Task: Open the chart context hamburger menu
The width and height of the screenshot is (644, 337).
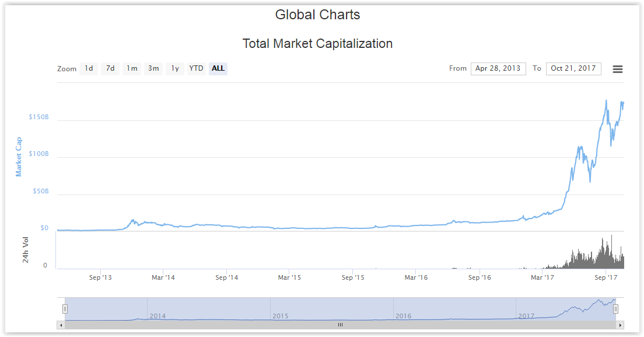Action: tap(618, 69)
